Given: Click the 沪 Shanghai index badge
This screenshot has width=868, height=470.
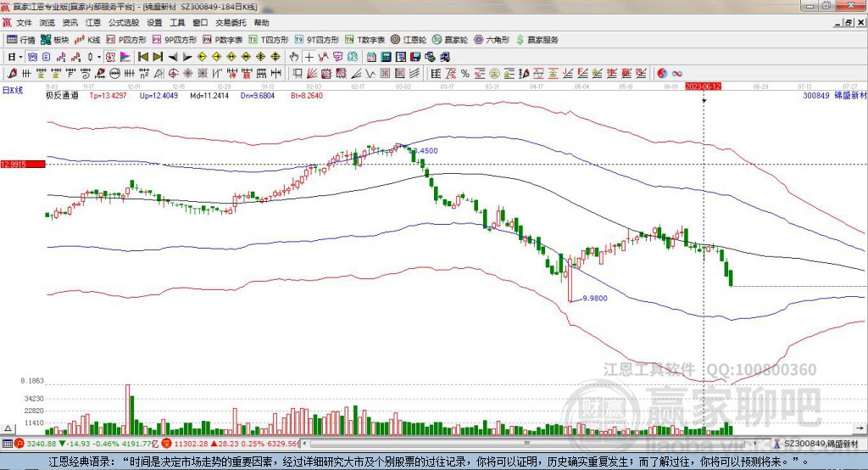Looking at the screenshot, I should click(x=19, y=444).
